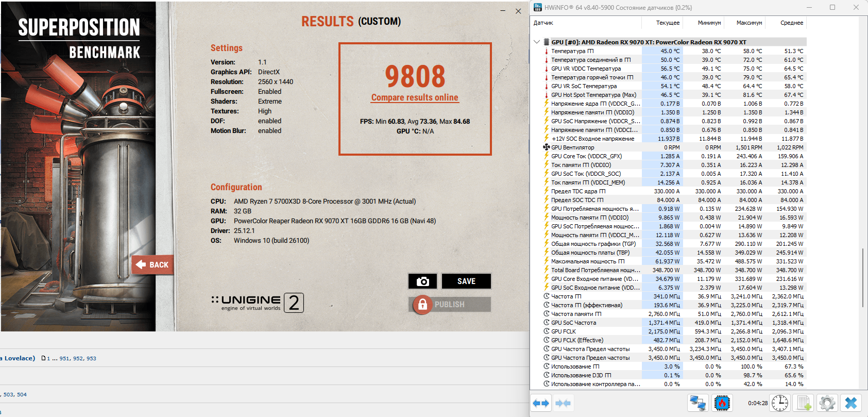Click the Датчик column header
The width and height of the screenshot is (868, 417).
(x=586, y=23)
